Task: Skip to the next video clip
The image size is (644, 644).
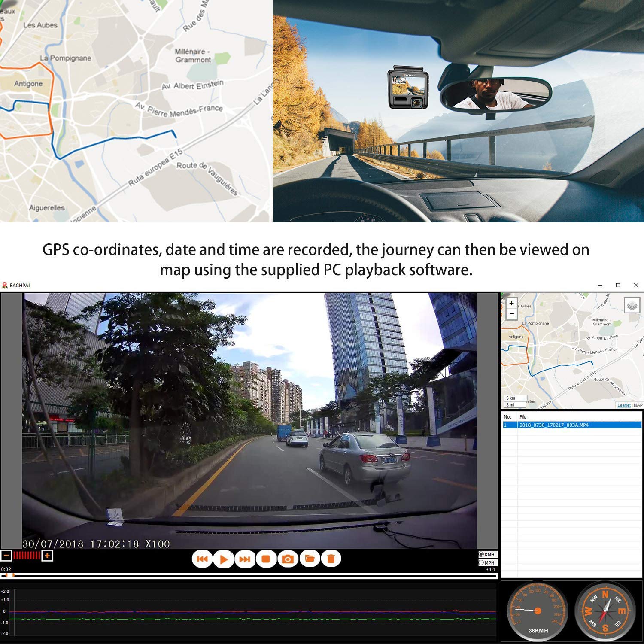Action: (x=245, y=559)
